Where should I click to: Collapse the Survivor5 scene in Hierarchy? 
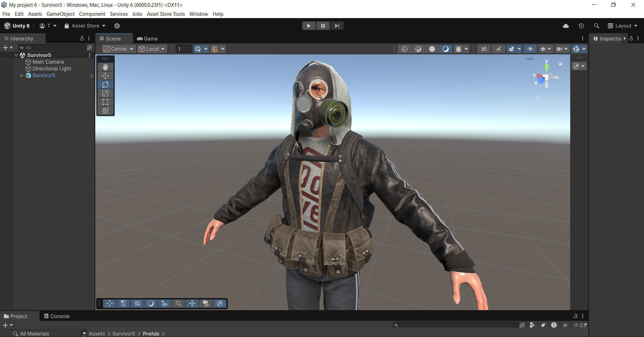coord(16,55)
